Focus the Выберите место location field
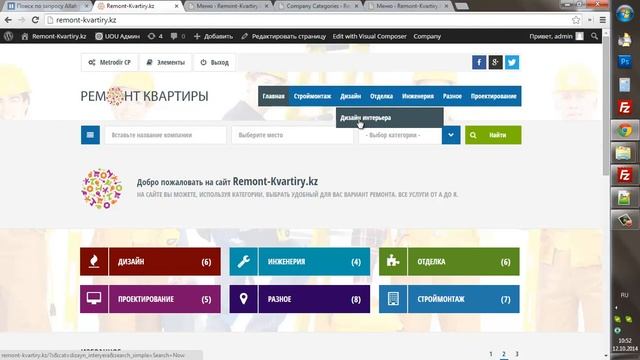This screenshot has height=360, width=640. coord(292,135)
